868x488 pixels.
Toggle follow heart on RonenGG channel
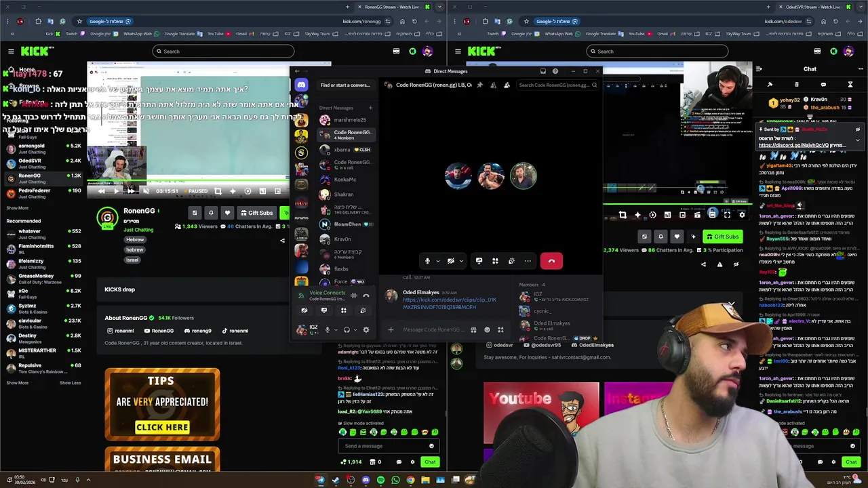[x=227, y=213]
